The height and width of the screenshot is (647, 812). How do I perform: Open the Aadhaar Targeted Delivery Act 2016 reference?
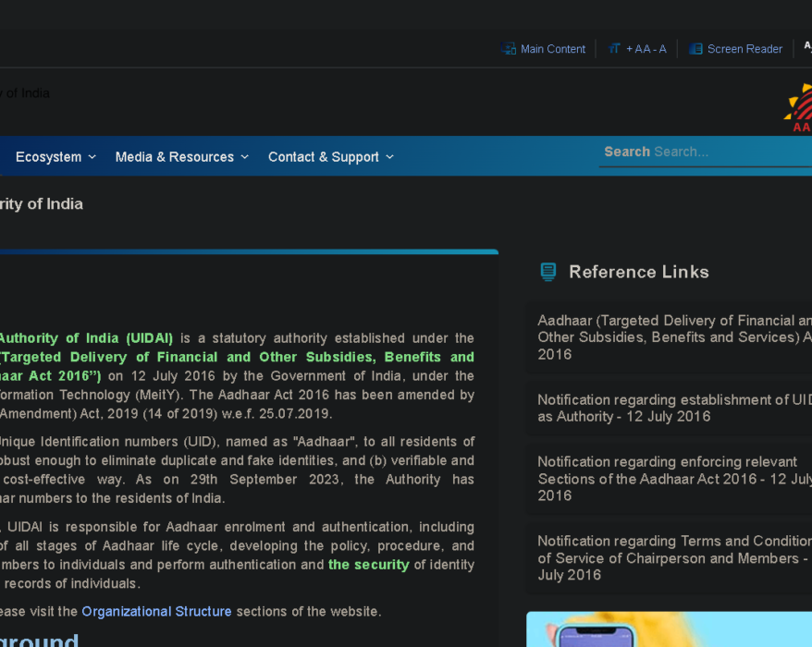[x=669, y=337]
